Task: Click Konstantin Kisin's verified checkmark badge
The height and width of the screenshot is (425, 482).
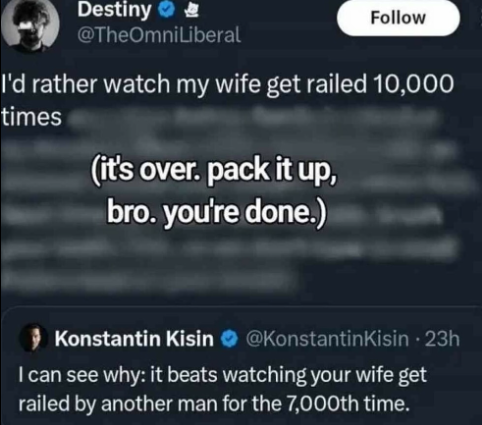Action: pyautogui.click(x=229, y=339)
